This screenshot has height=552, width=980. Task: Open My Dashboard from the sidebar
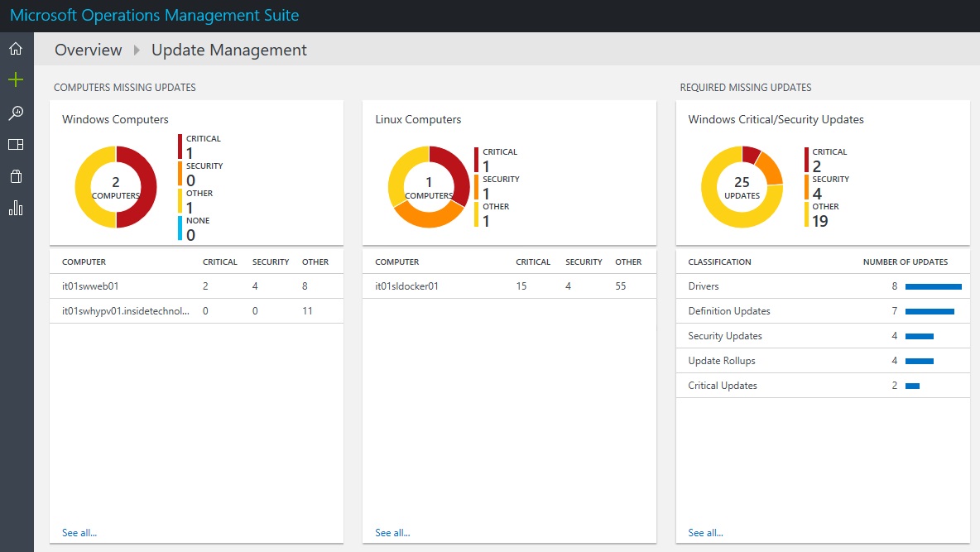click(x=17, y=143)
